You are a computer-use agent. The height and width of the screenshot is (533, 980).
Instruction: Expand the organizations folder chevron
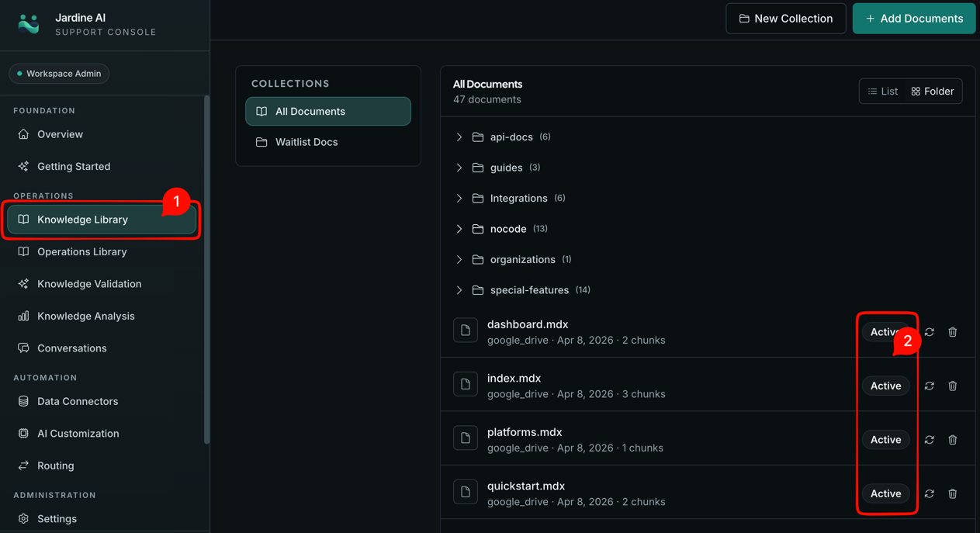tap(459, 260)
